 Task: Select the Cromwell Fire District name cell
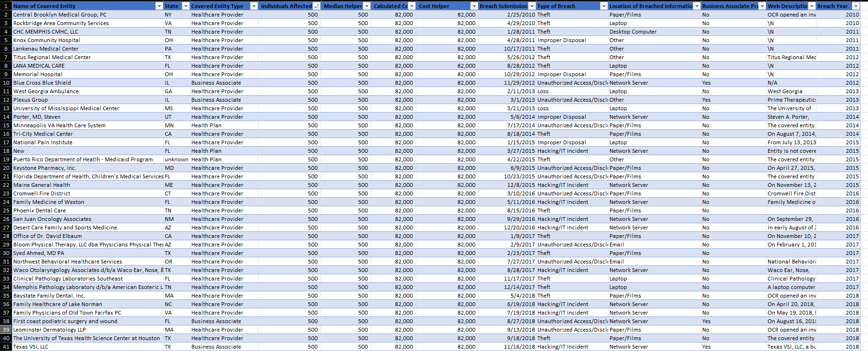[x=88, y=193]
